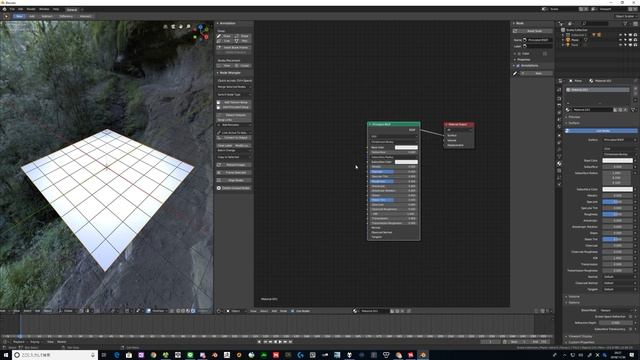Click the Roughness slider on the node
The width and height of the screenshot is (640, 360).
click(x=393, y=181)
